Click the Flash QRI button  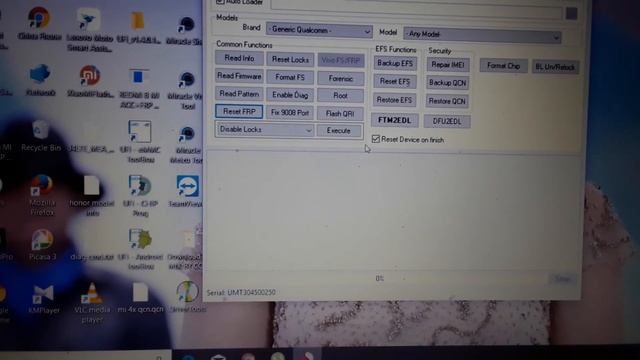pyautogui.click(x=340, y=114)
